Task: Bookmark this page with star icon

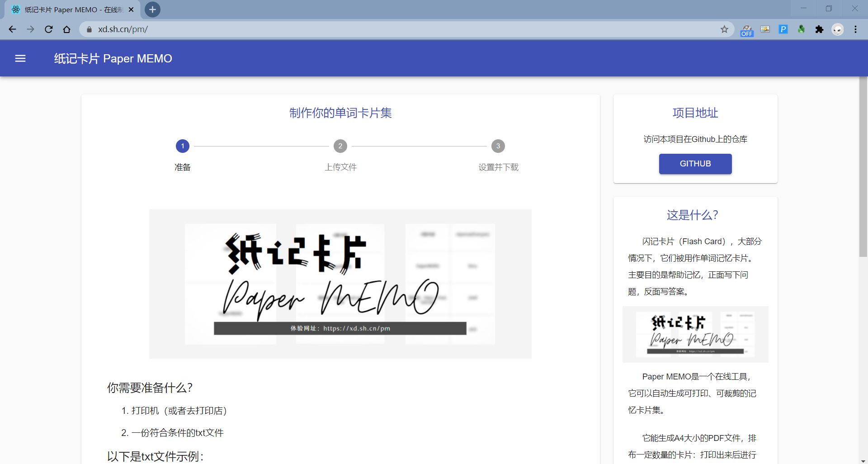Action: (724, 29)
